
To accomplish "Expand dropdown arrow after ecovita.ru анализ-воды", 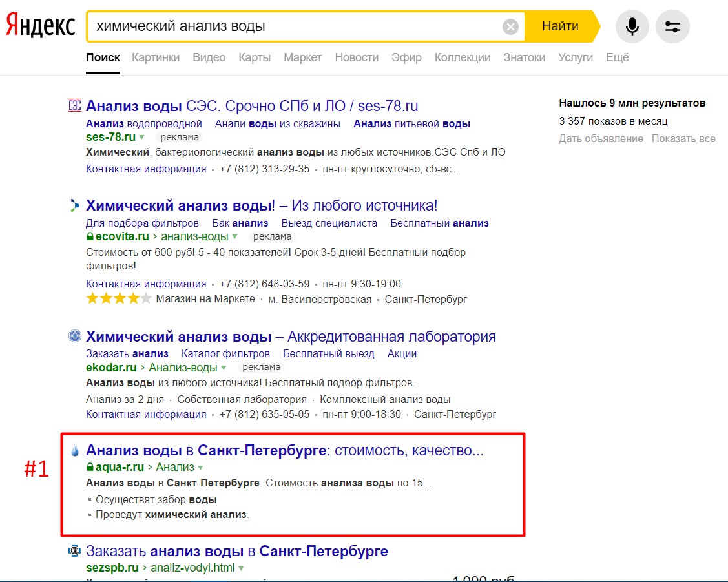I will click(234, 236).
